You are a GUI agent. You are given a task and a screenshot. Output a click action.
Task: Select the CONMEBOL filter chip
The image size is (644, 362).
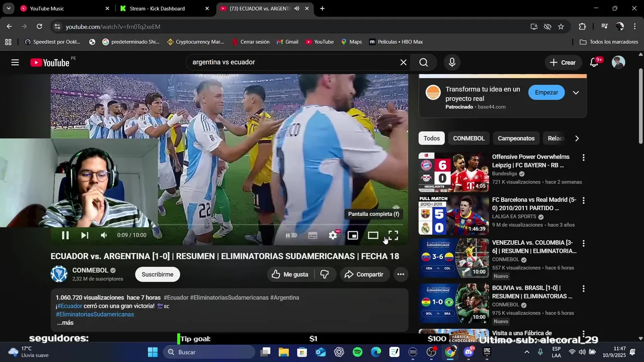coord(469,138)
